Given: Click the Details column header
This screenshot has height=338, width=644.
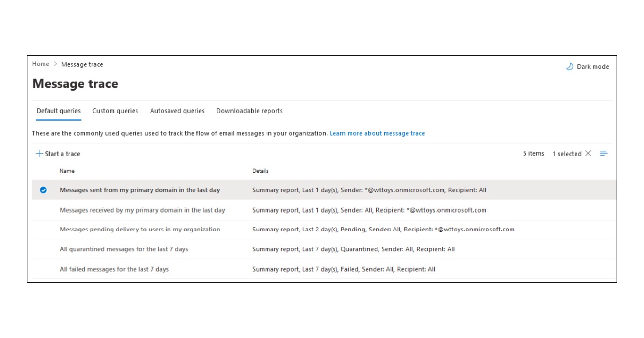Looking at the screenshot, I should point(260,171).
